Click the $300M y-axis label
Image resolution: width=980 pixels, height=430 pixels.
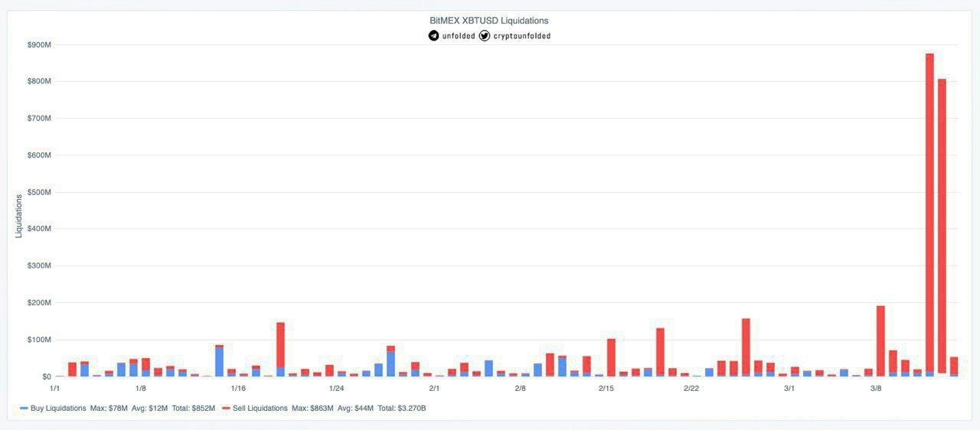coord(39,266)
